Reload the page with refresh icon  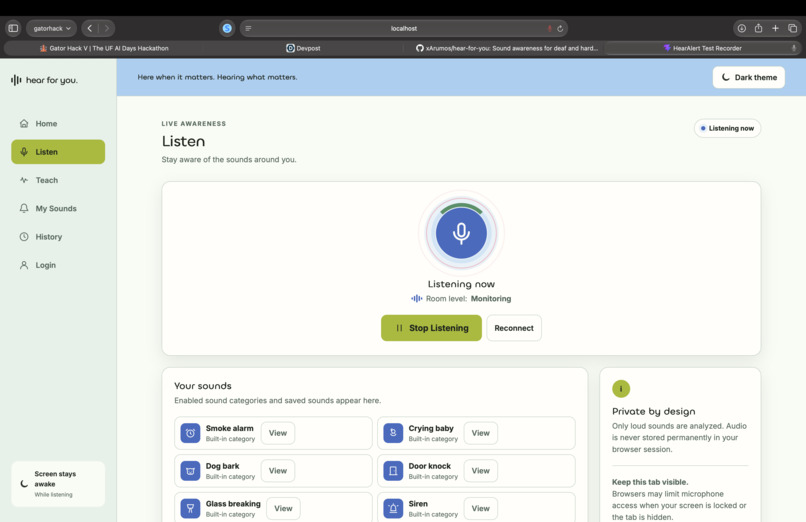pyautogui.click(x=560, y=28)
